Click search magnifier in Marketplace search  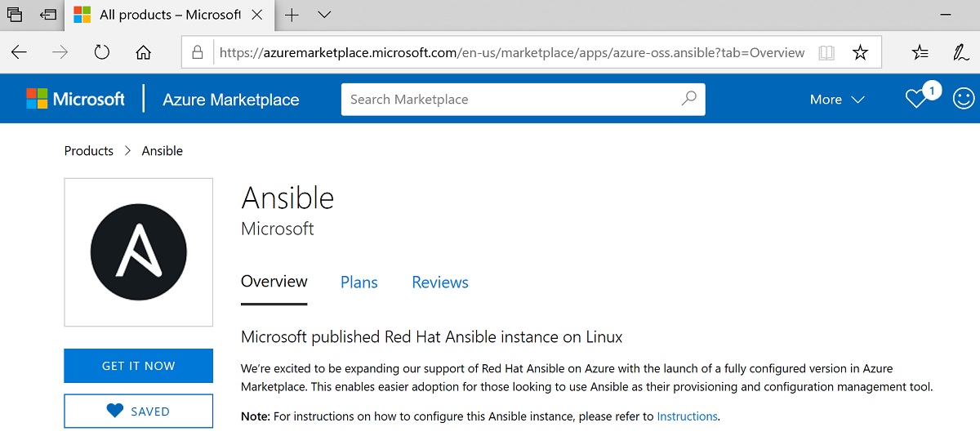688,99
